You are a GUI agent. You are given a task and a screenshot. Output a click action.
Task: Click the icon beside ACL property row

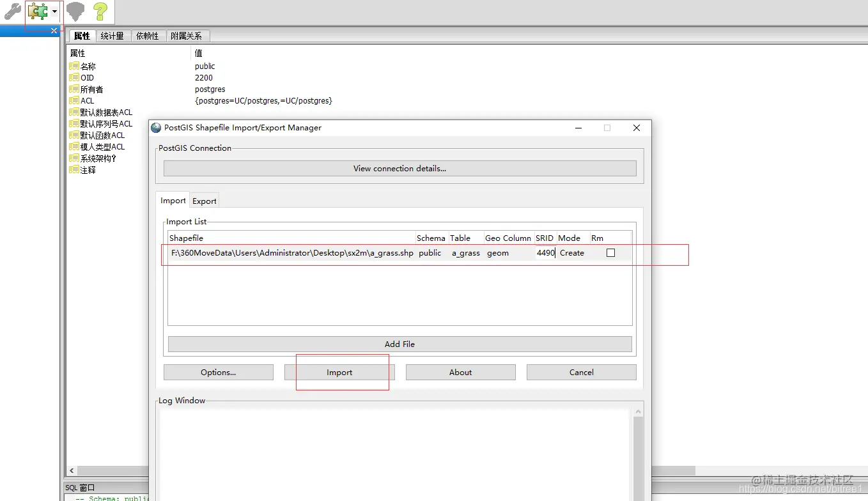coord(74,100)
